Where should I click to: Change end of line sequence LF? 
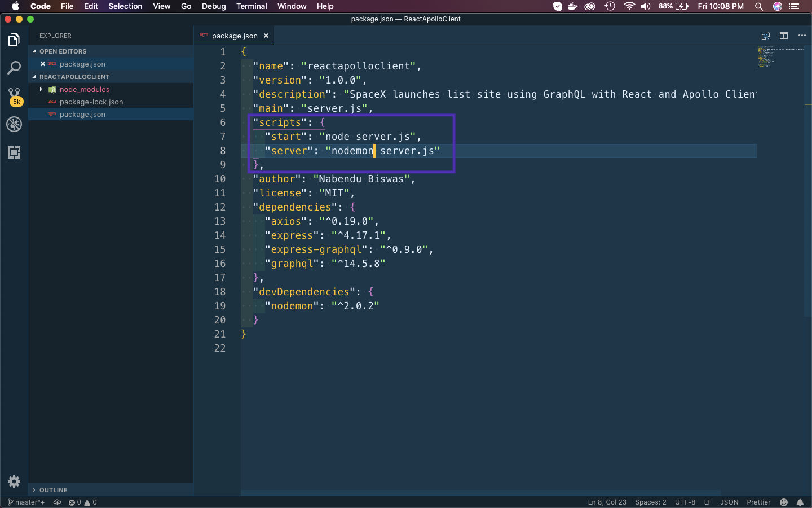(x=708, y=502)
